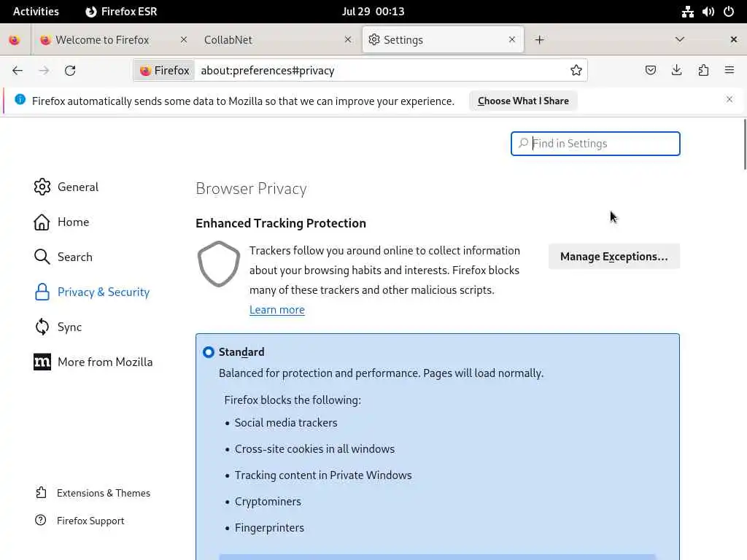Image resolution: width=747 pixels, height=560 pixels.
Task: Open the Save to Pocket icon
Action: click(651, 71)
